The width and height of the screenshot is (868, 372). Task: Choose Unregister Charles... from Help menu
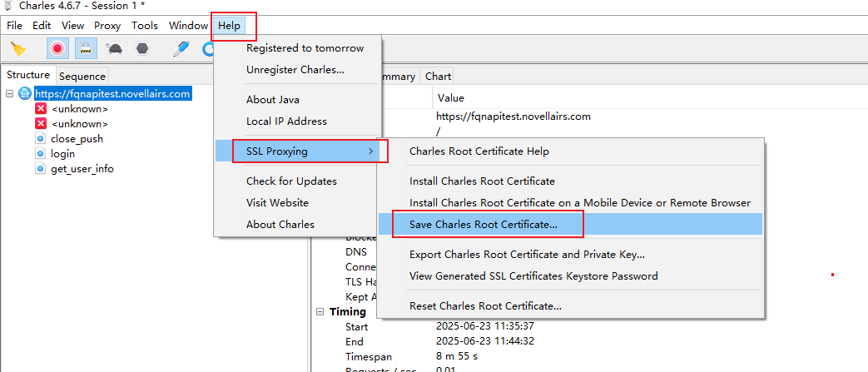[298, 70]
